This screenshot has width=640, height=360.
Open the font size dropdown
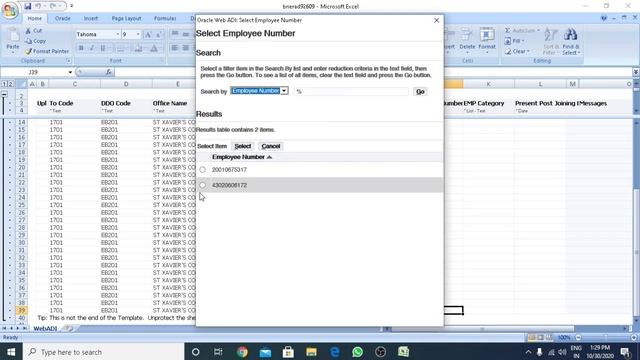click(138, 35)
